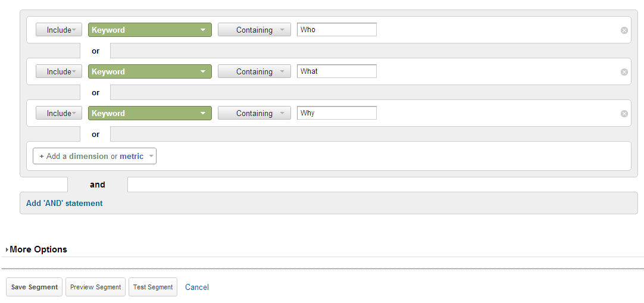Image resolution: width=644 pixels, height=303 pixels.
Task: Focus the text field containing 'What'
Action: point(336,71)
